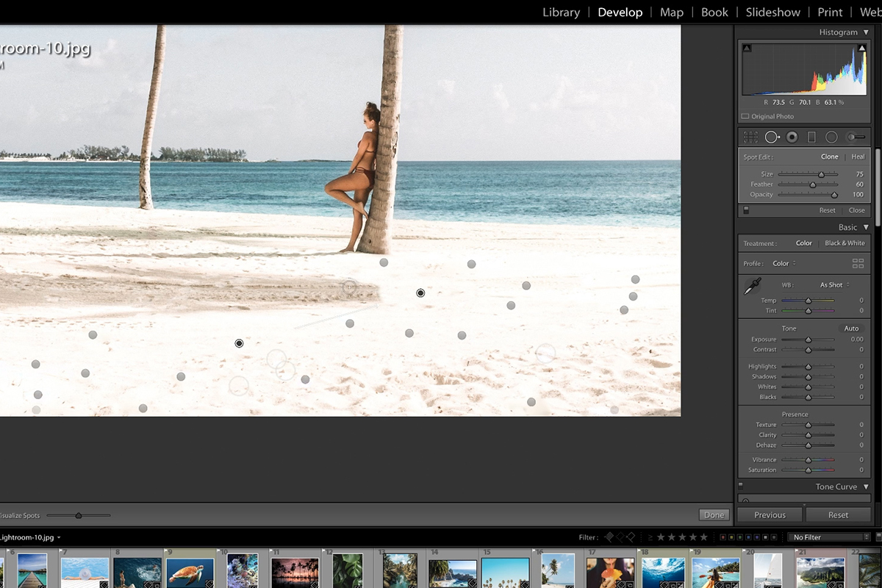This screenshot has height=588, width=882.
Task: Open the Develop module
Action: [620, 12]
